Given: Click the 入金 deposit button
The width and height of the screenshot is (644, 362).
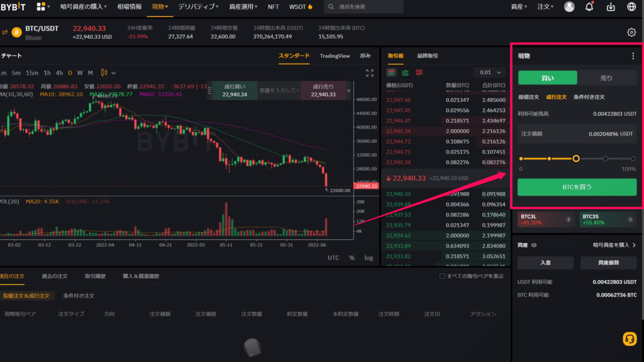Looking at the screenshot, I should tap(545, 263).
